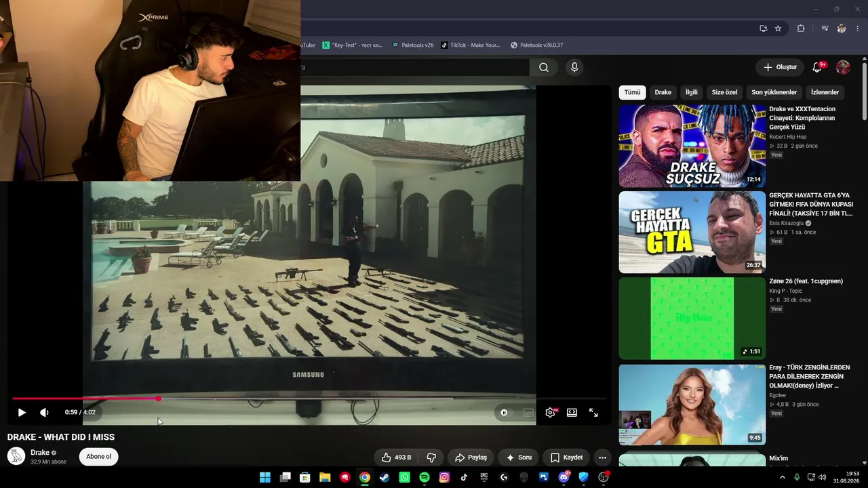This screenshot has height=488, width=868.
Task: Open the Key-Test bookmark
Action: (x=353, y=45)
